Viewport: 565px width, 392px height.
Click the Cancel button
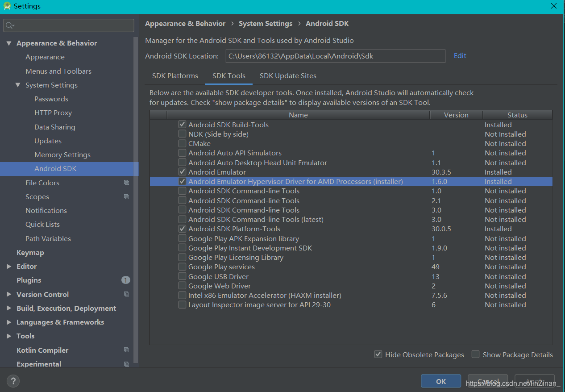tap(488, 381)
